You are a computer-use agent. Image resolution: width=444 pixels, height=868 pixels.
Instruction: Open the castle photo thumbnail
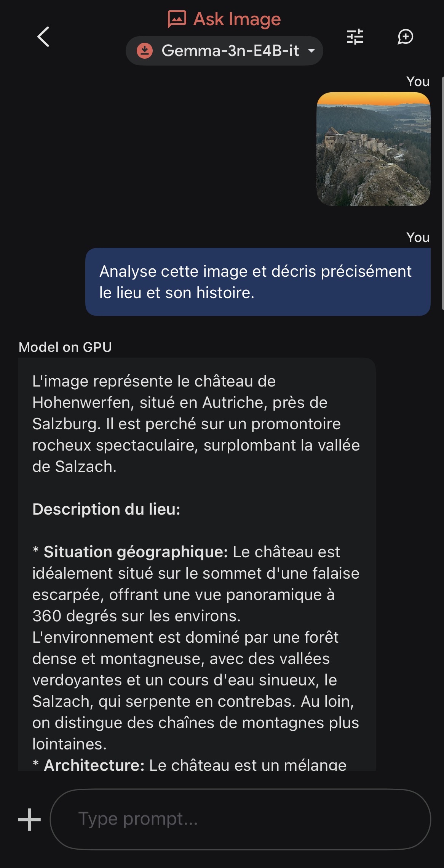point(373,149)
